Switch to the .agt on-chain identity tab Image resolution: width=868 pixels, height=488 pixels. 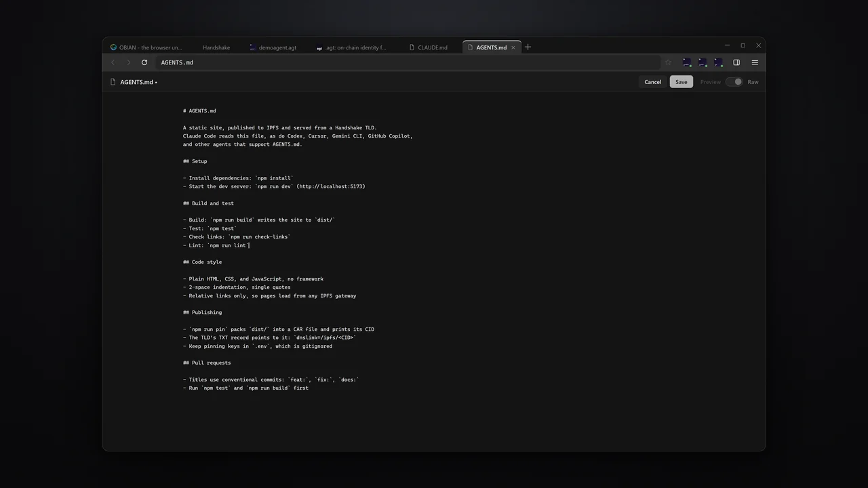tap(352, 47)
